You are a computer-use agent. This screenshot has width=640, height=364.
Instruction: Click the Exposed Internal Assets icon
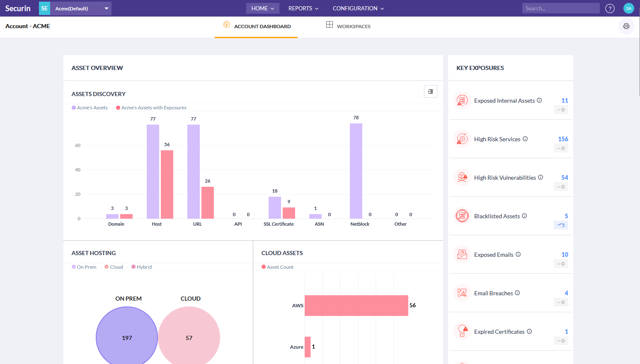click(462, 101)
